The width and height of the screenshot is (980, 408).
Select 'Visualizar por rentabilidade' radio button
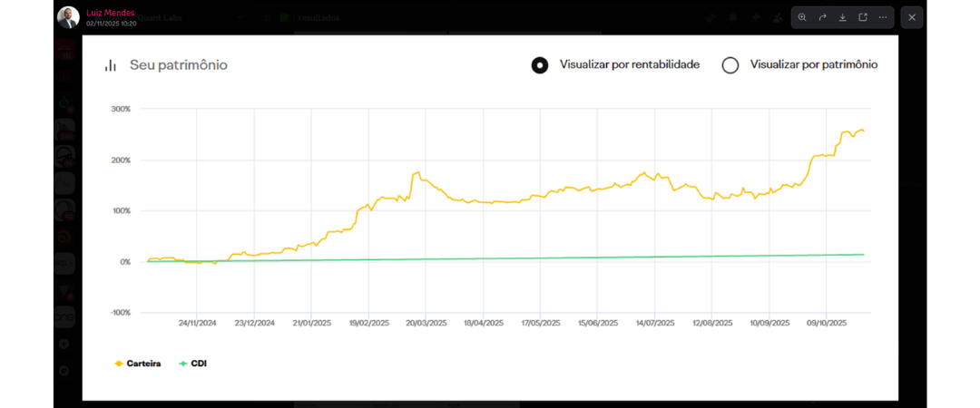(540, 65)
